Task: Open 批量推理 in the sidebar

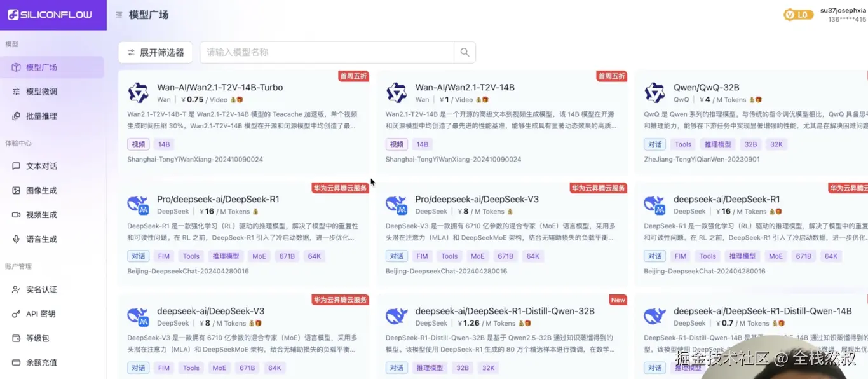Action: click(52, 116)
